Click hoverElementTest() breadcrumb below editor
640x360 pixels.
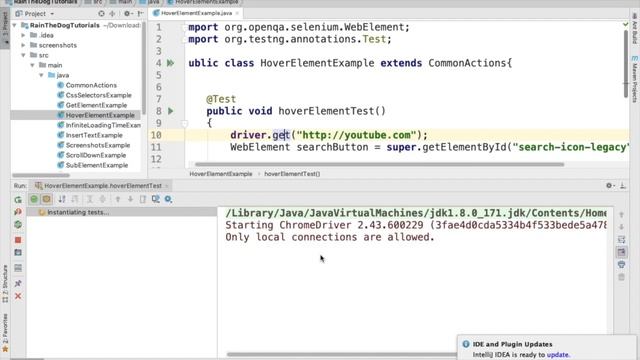click(292, 174)
